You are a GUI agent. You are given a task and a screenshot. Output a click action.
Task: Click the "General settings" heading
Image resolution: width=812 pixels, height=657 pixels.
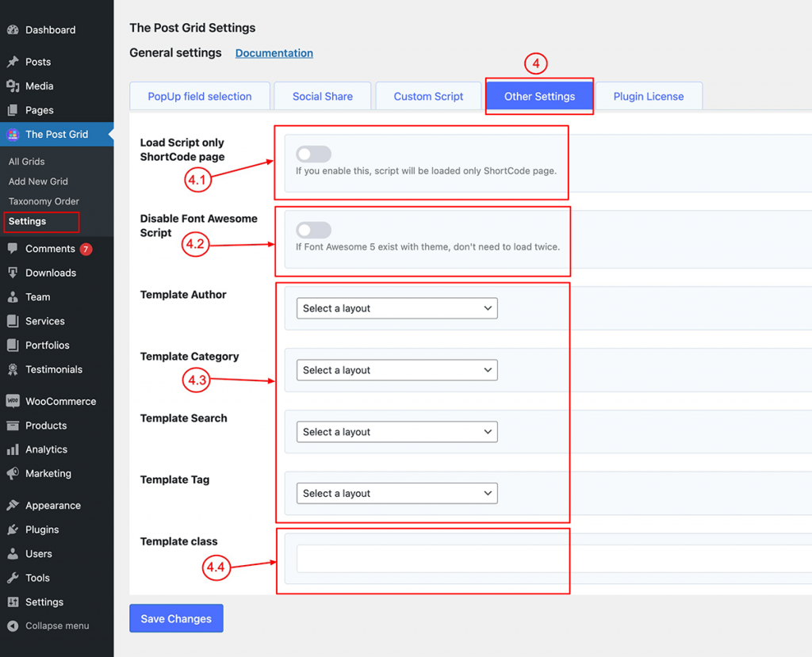coord(175,53)
